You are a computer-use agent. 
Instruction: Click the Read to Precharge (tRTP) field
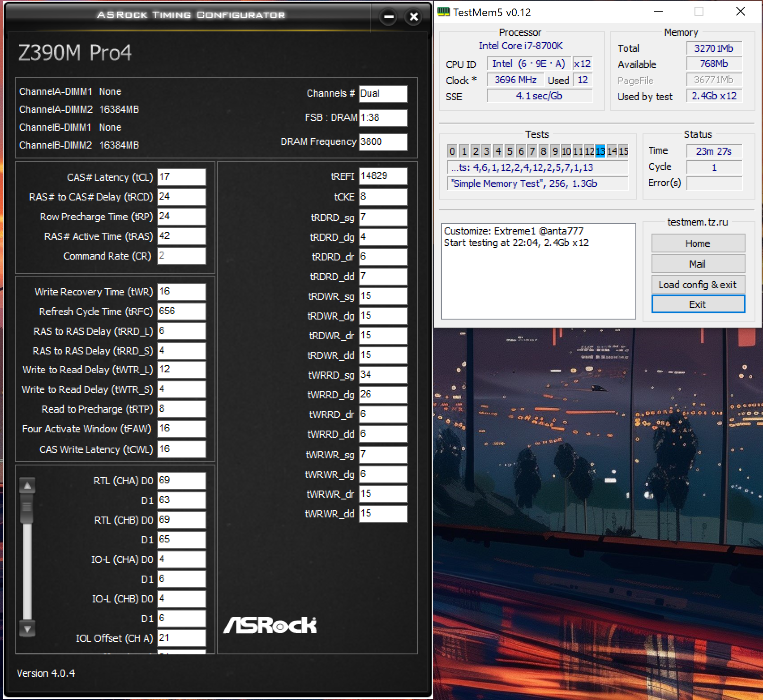pos(182,409)
